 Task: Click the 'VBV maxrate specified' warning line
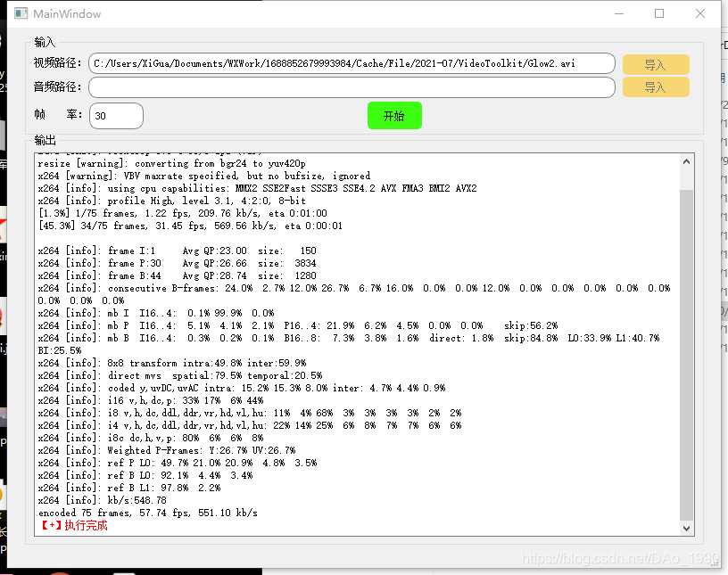(x=204, y=176)
